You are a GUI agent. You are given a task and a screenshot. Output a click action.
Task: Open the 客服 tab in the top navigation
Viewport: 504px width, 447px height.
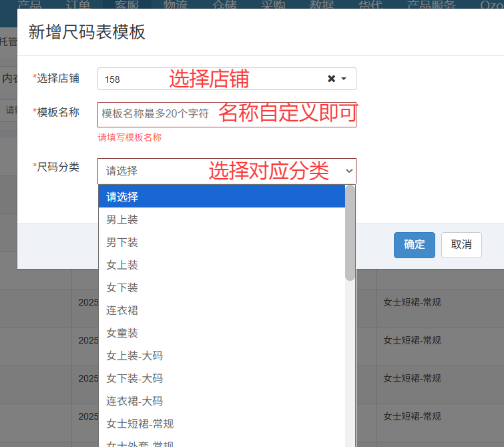coord(126,5)
